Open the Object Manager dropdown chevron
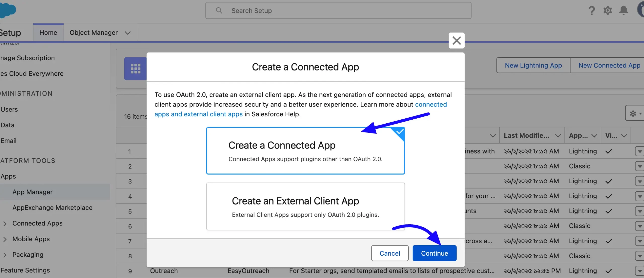Image resolution: width=644 pixels, height=278 pixels. coord(128,33)
